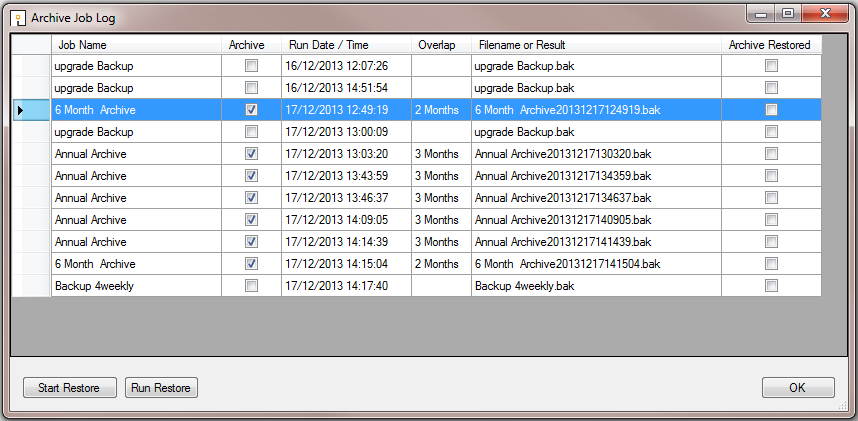
Task: Sort by the Job Name column header
Action: (136, 45)
